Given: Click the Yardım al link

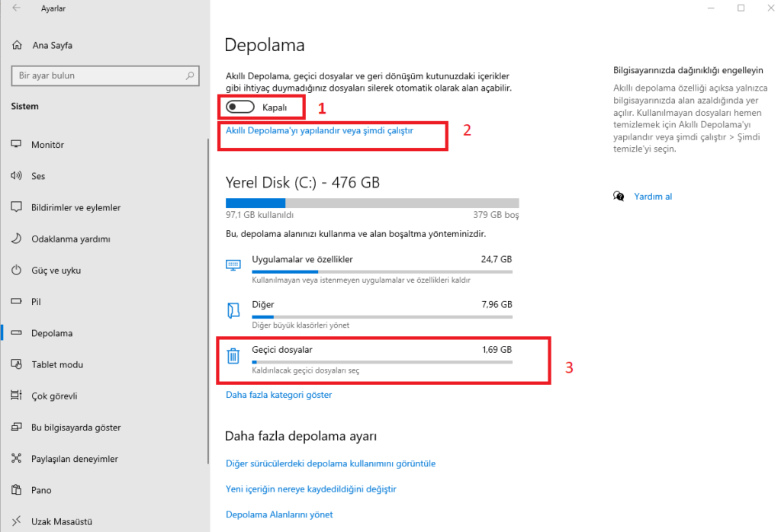Looking at the screenshot, I should [x=653, y=196].
